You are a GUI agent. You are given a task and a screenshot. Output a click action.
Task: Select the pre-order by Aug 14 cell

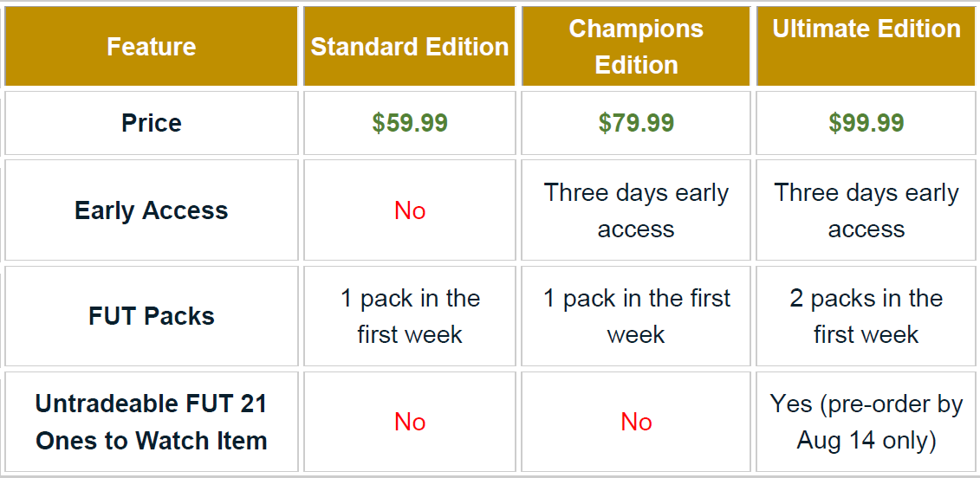(x=866, y=422)
